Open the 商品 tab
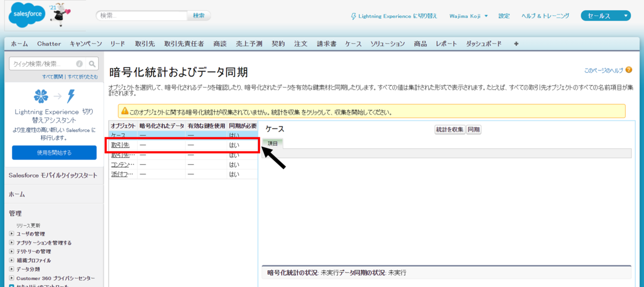The width and height of the screenshot is (644, 287). [420, 44]
